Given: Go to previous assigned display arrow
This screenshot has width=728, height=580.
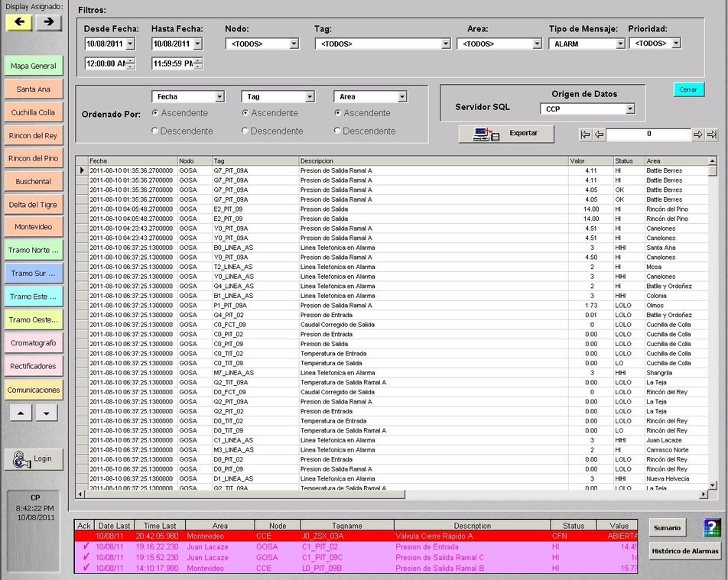Looking at the screenshot, I should tap(19, 22).
